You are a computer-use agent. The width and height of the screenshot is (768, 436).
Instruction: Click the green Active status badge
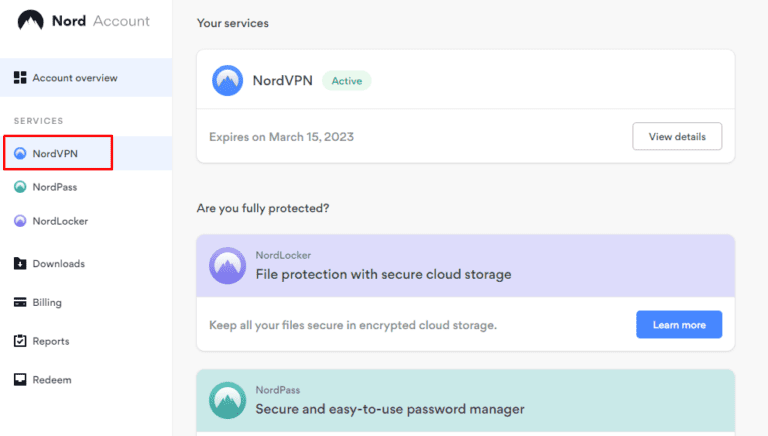[x=346, y=80]
